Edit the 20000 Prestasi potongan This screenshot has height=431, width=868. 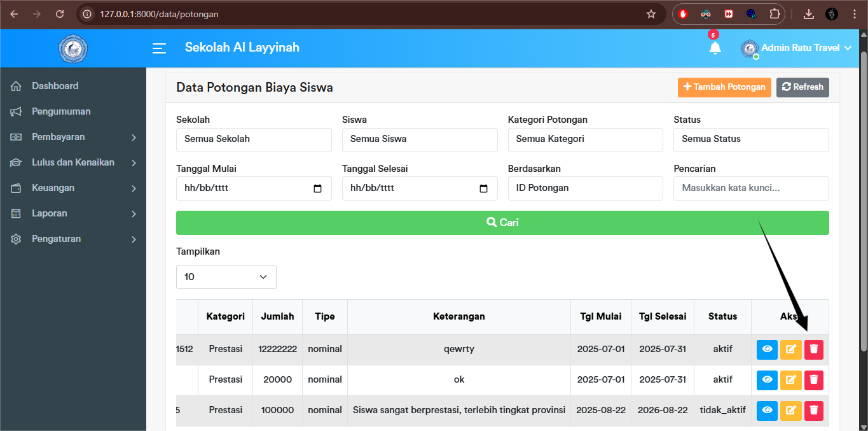point(790,379)
